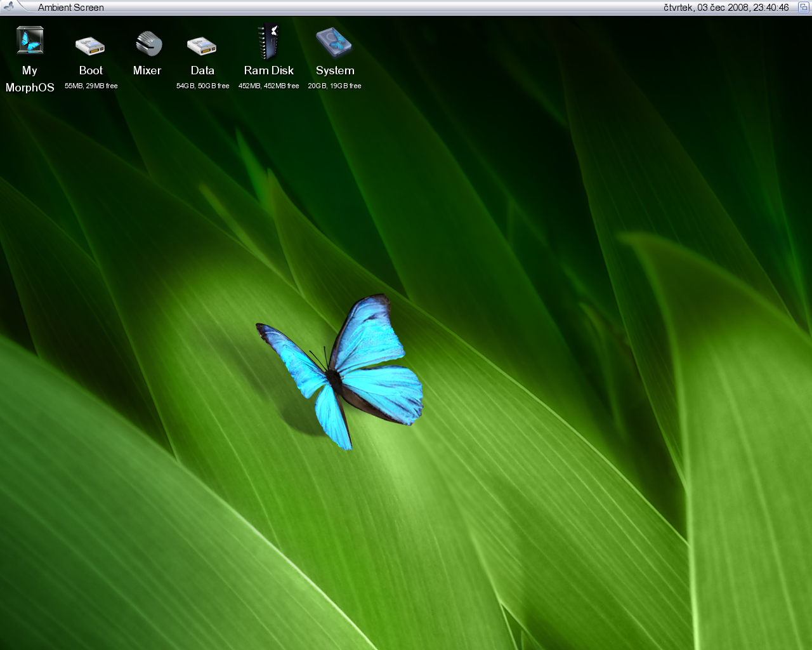The image size is (812, 650).
Task: Select the System volume icon
Action: pos(334,43)
